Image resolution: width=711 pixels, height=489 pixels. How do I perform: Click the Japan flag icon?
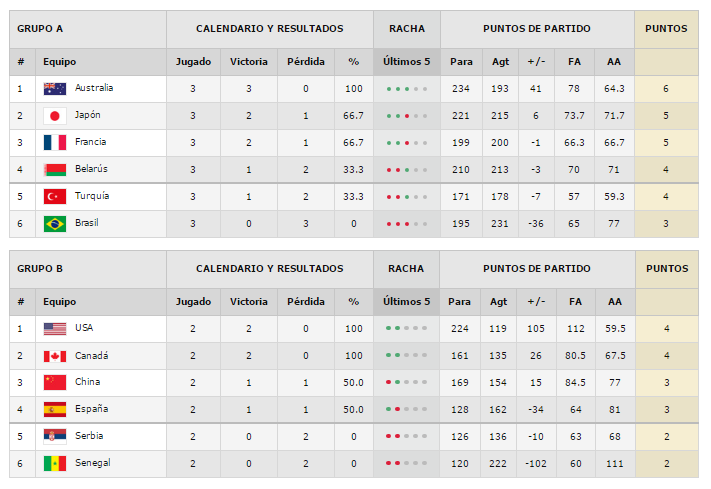pos(55,116)
